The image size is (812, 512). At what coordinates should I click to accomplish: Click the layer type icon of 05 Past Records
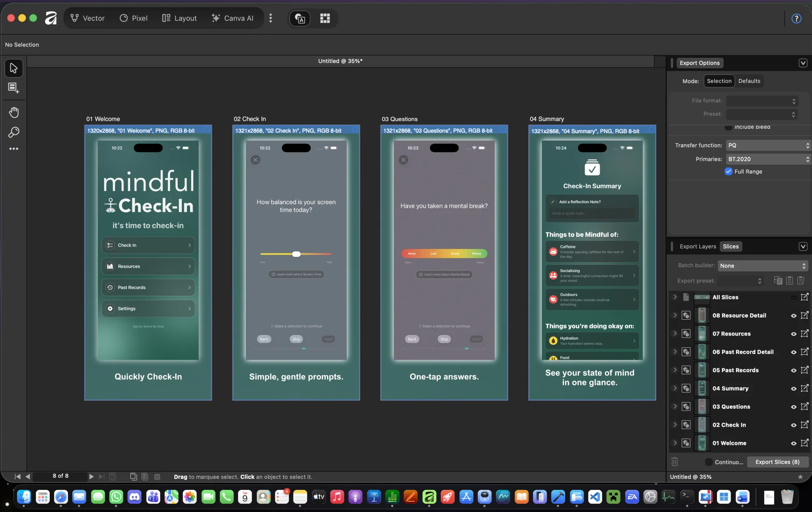pos(686,370)
